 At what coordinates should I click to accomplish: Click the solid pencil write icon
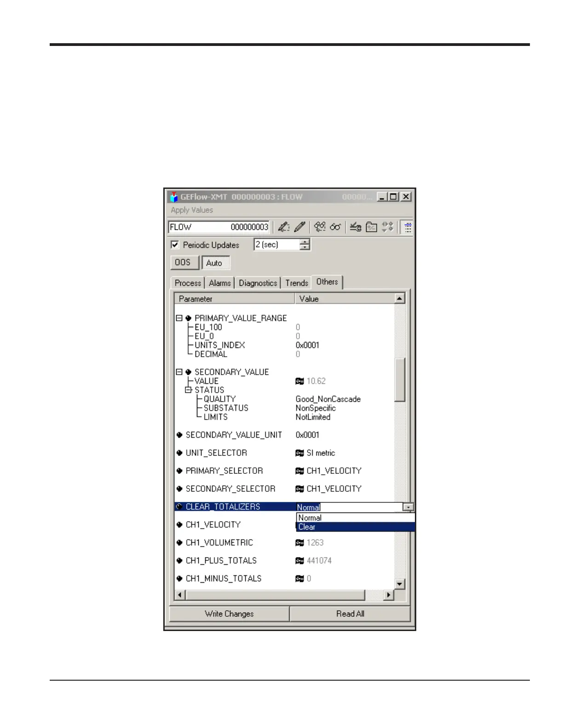pyautogui.click(x=299, y=227)
